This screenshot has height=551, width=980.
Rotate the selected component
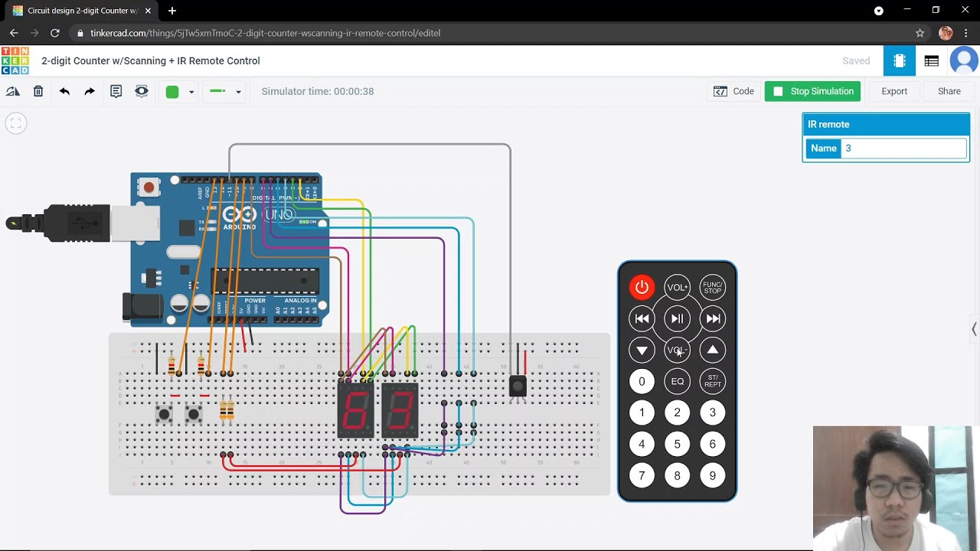click(13, 91)
